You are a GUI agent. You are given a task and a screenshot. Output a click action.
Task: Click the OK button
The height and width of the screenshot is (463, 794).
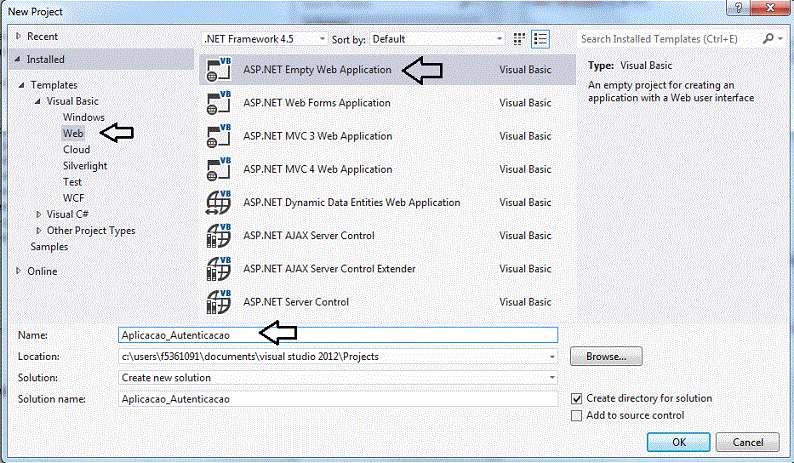679,442
